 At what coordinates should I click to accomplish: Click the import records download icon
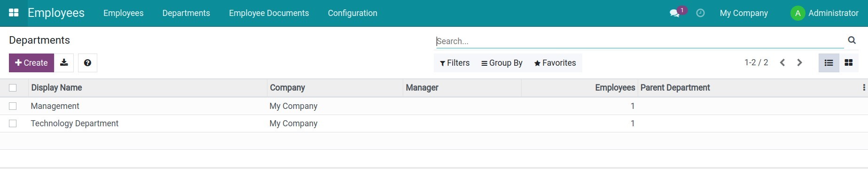point(64,62)
